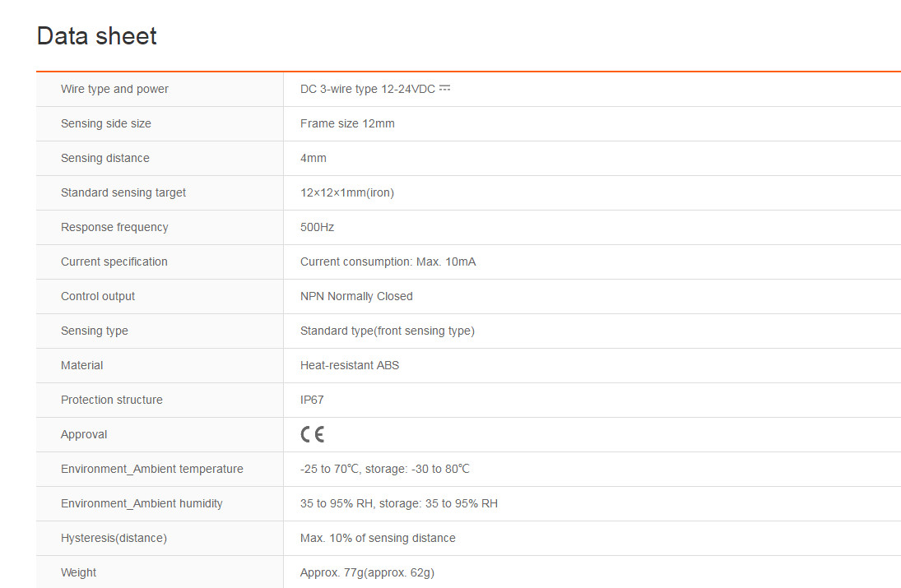Select the 4mm sensing distance value

tap(313, 158)
